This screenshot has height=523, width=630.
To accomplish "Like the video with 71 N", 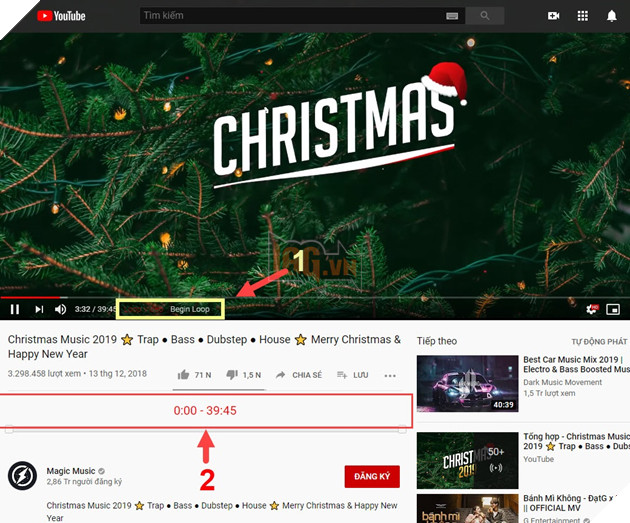I will point(194,375).
